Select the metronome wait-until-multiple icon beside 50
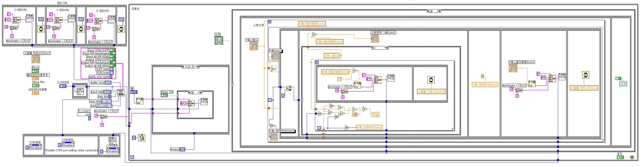Viewport: 644px width, 167px height. (142, 138)
